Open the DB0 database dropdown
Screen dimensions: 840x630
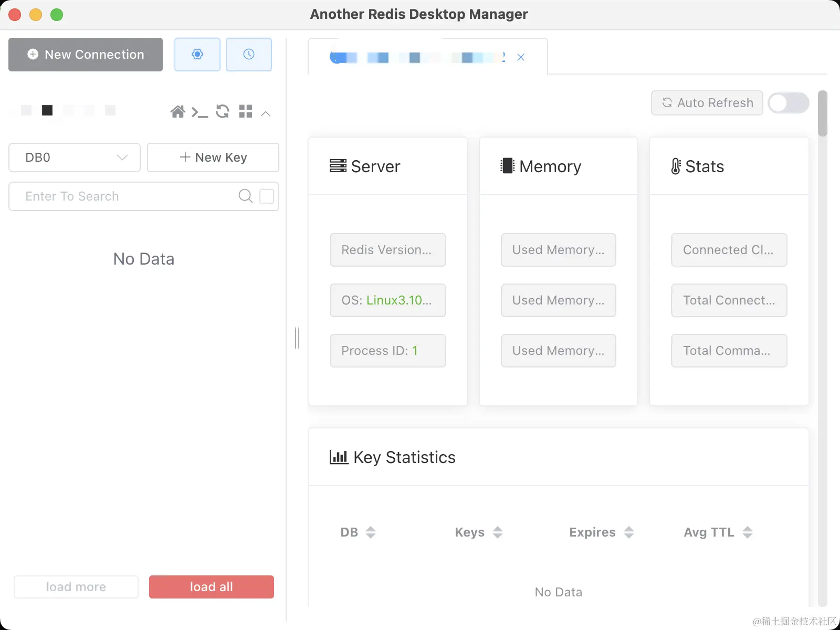click(75, 157)
